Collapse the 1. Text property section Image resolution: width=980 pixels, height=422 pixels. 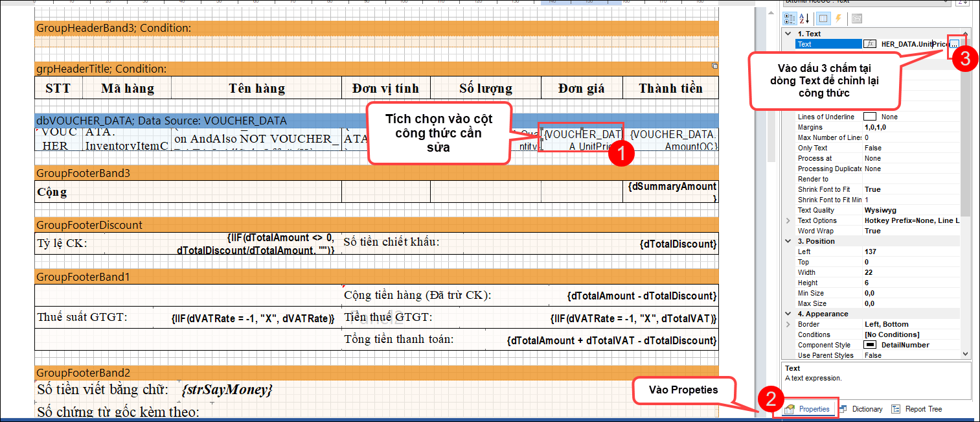point(788,34)
